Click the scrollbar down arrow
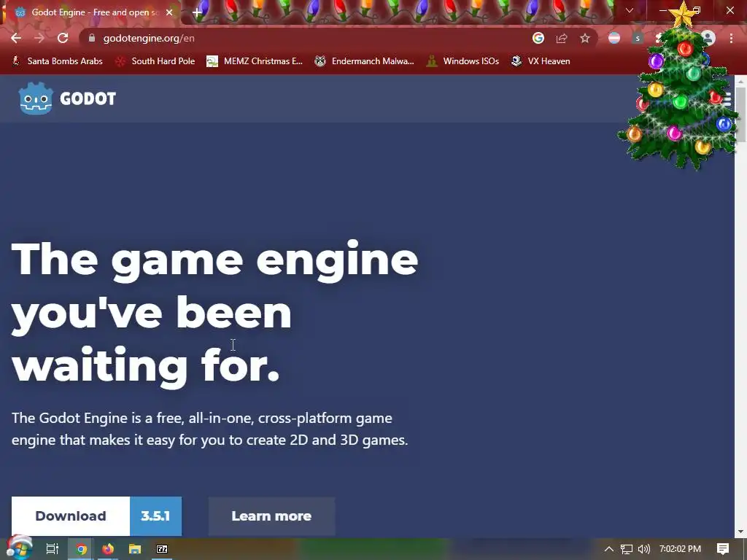Image resolution: width=747 pixels, height=560 pixels. [740, 532]
